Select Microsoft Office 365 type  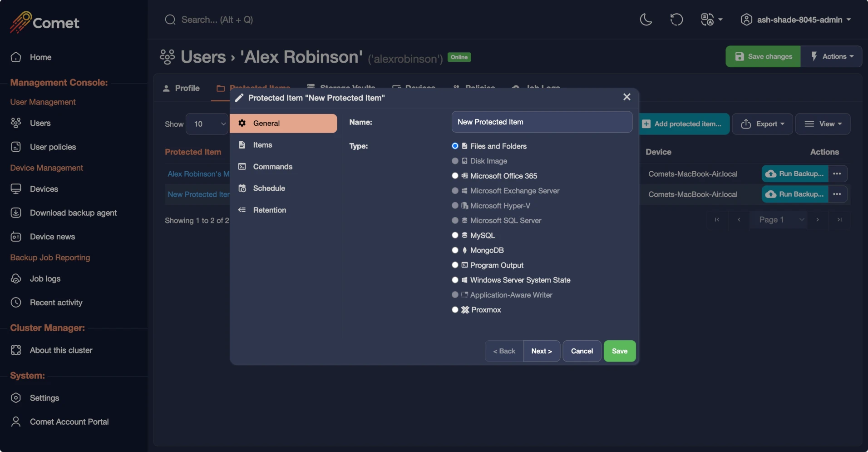click(x=455, y=176)
